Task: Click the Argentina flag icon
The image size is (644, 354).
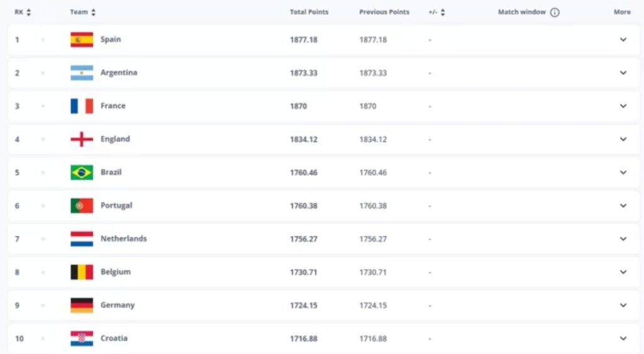Action: tap(82, 73)
